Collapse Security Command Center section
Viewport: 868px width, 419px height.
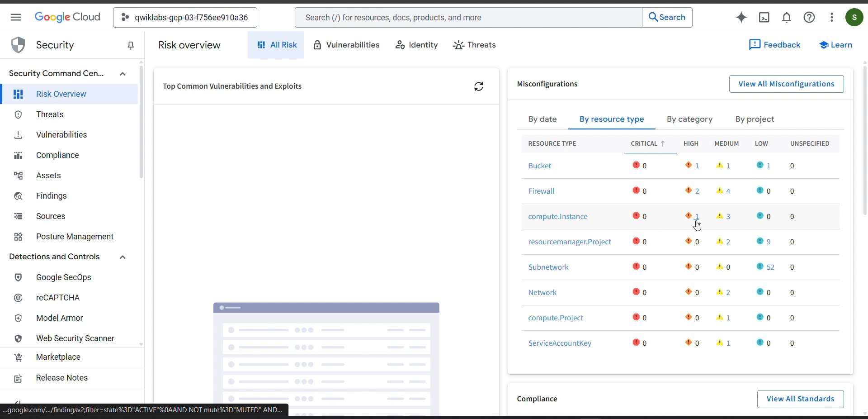click(123, 74)
